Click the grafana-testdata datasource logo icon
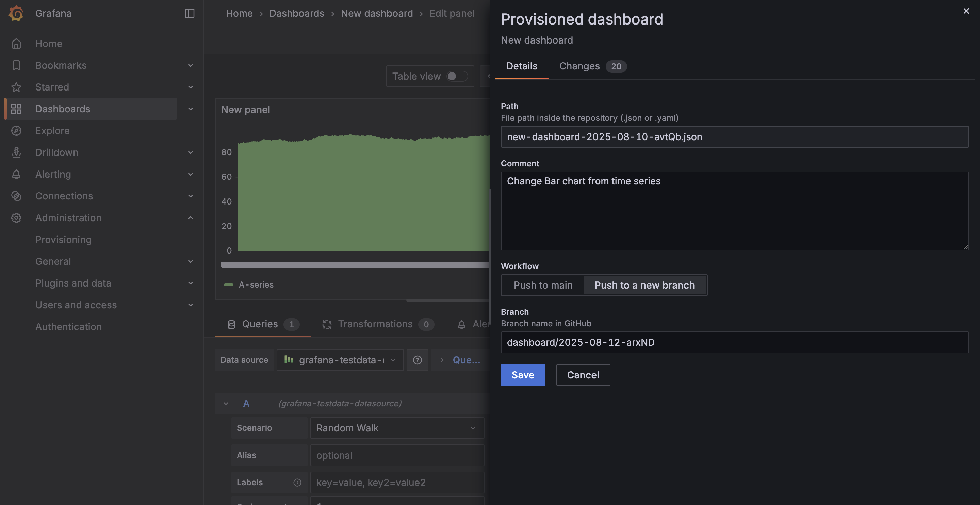Image resolution: width=980 pixels, height=505 pixels. coord(289,360)
